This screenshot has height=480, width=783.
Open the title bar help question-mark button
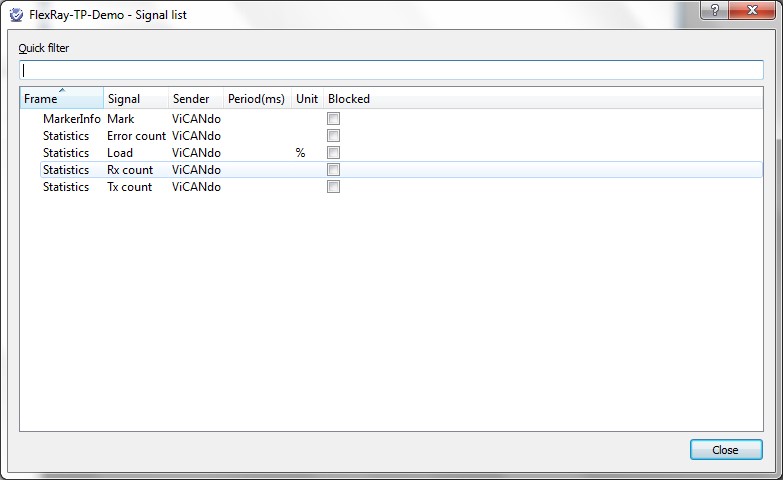click(x=715, y=10)
